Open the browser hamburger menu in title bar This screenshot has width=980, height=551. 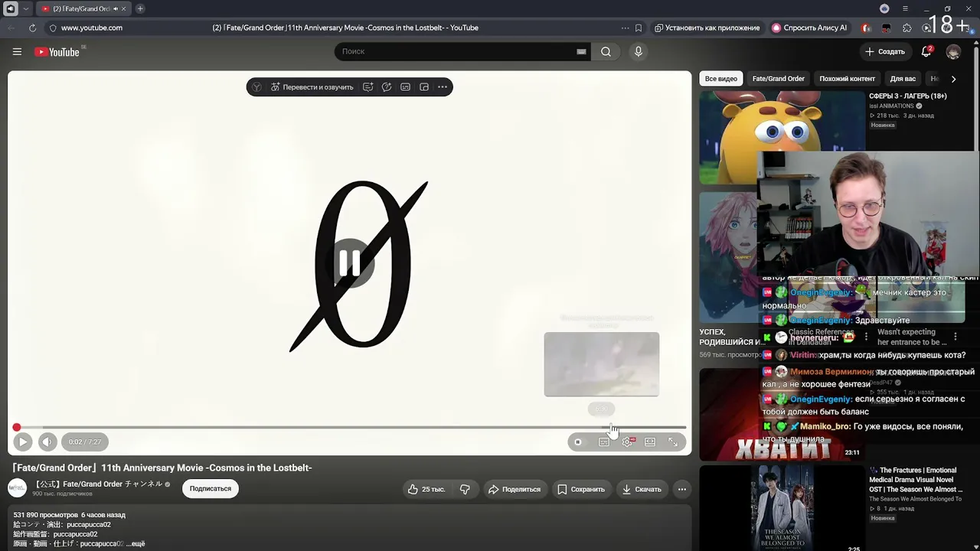coord(905,8)
